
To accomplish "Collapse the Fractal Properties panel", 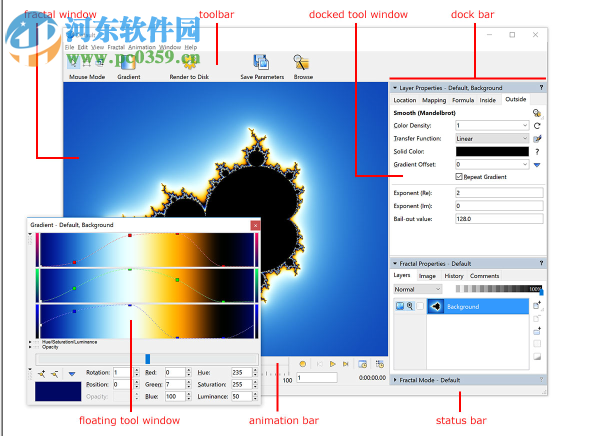I will click(395, 263).
